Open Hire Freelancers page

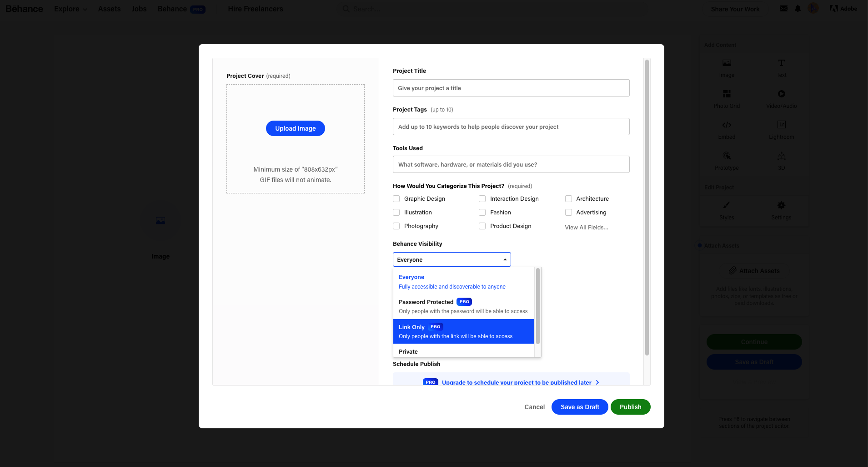256,9
